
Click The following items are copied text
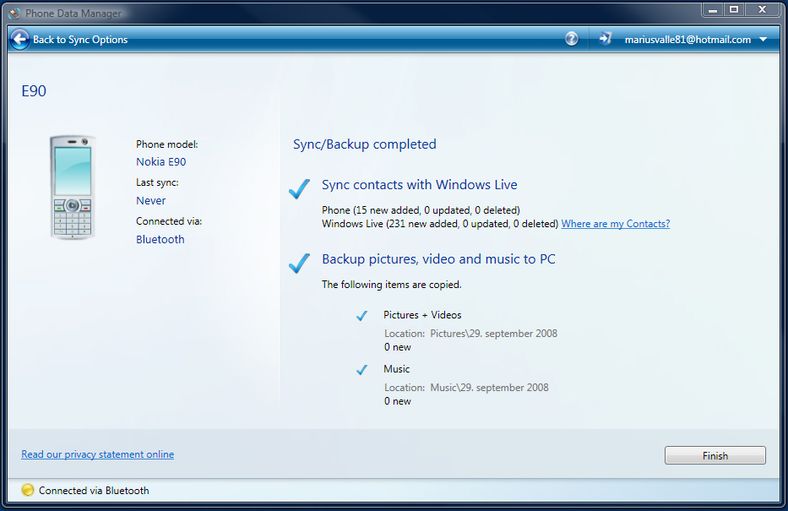pos(391,284)
